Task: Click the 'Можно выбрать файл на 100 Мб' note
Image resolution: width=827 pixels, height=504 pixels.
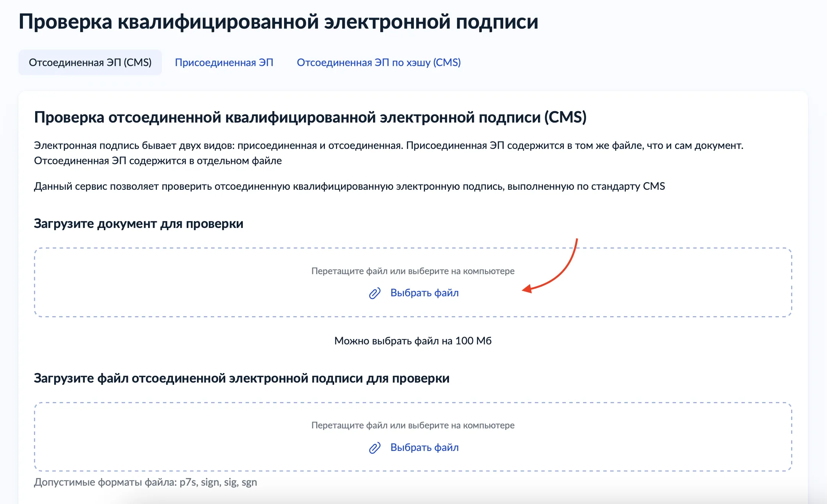Action: 413,341
